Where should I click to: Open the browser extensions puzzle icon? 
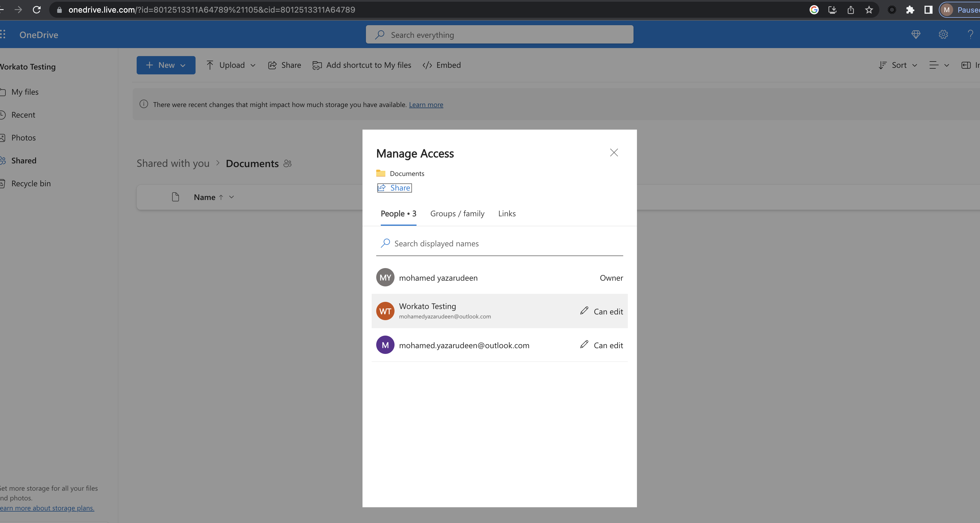[910, 10]
